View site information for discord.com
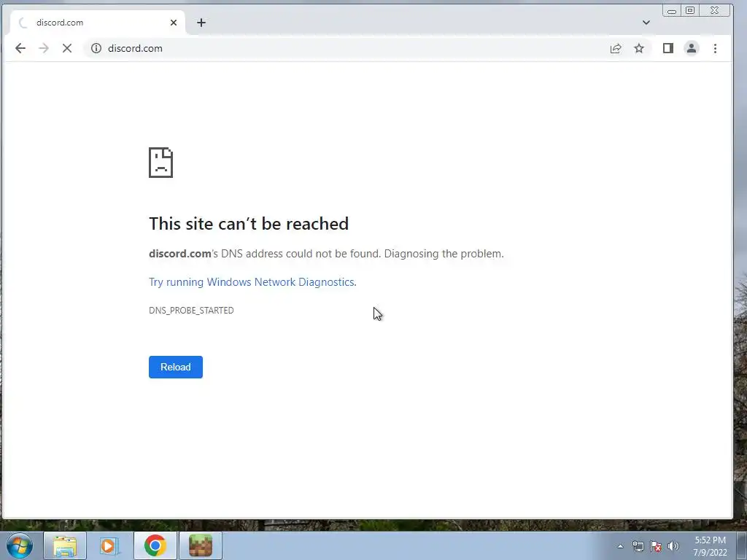The height and width of the screenshot is (560, 747). pos(96,48)
